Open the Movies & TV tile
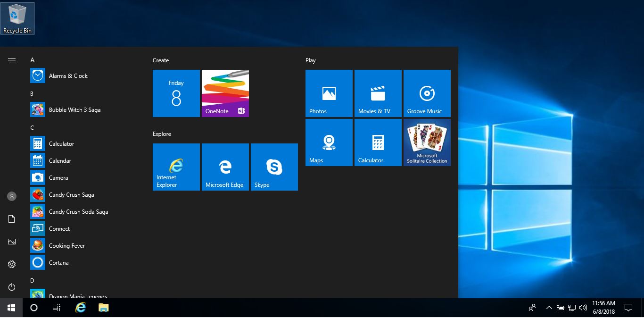 (378, 93)
